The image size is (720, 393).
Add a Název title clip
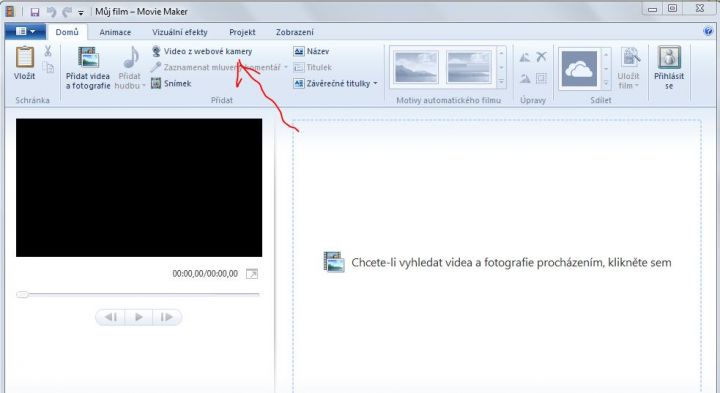click(311, 51)
